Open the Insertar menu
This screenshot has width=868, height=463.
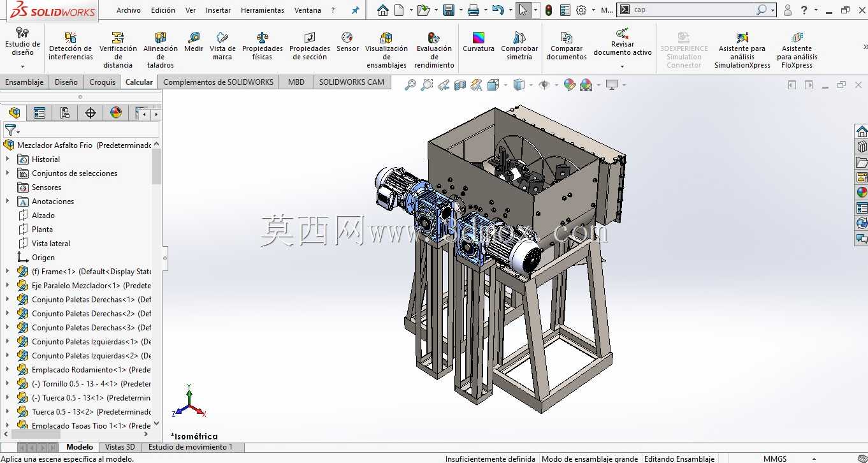pyautogui.click(x=219, y=10)
